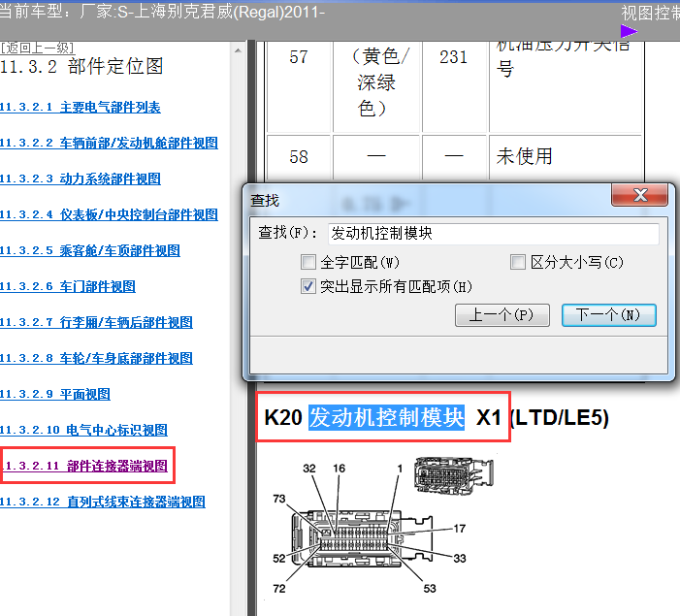The width and height of the screenshot is (680, 616).
Task: Toggle 区分大小写(C) checkbox
Action: click(x=518, y=262)
